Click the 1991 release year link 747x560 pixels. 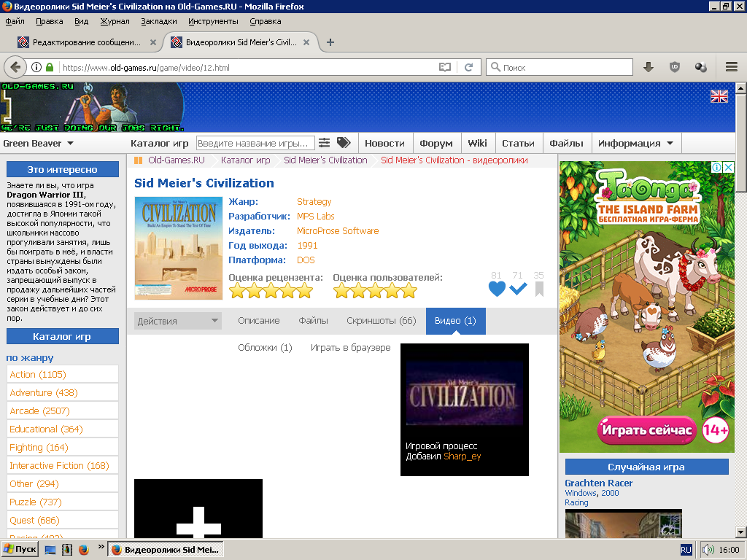(x=307, y=246)
